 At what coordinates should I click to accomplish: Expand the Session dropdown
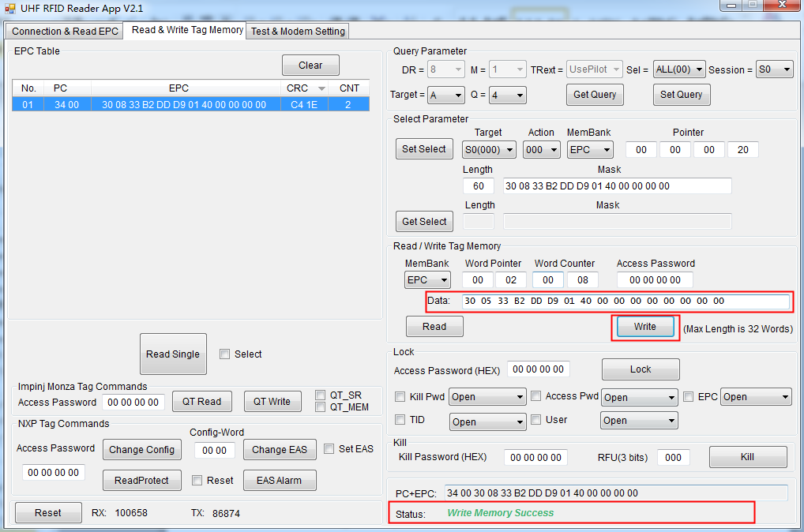(x=774, y=69)
